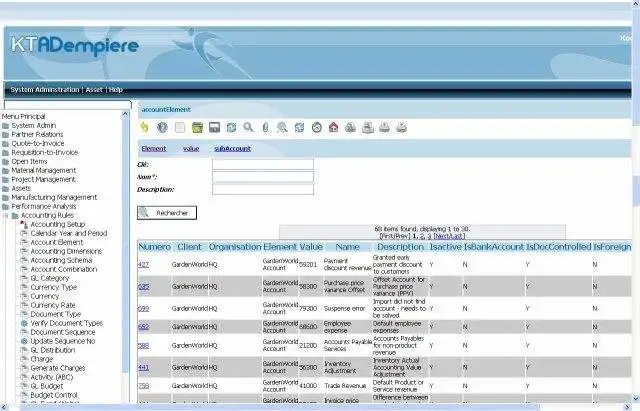Click the Currency Rate window icon

24,305
